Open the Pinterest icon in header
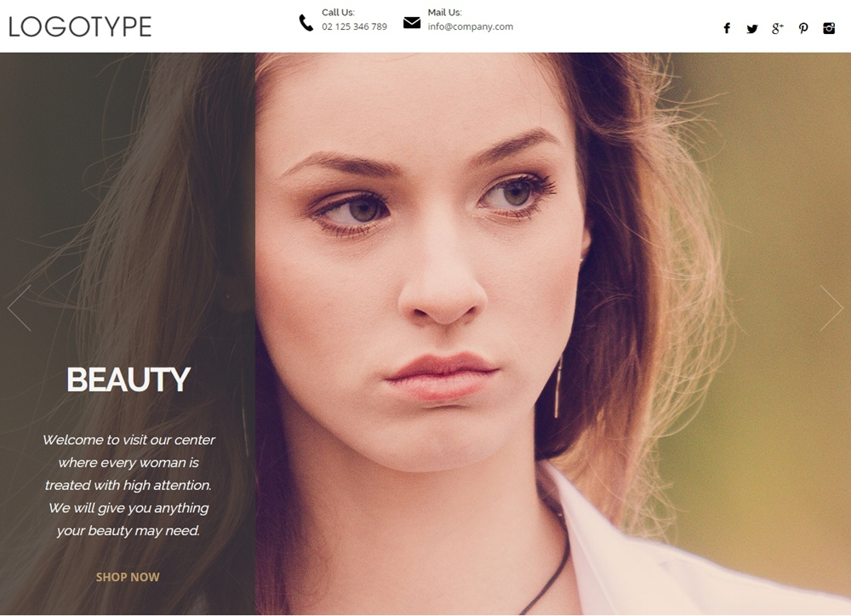The height and width of the screenshot is (616, 851). click(x=803, y=28)
